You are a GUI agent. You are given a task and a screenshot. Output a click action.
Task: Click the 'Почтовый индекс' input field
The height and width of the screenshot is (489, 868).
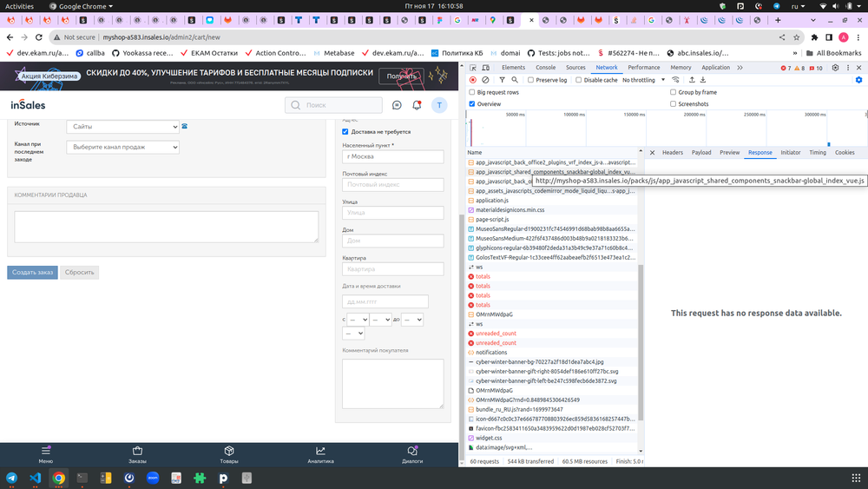point(381,184)
